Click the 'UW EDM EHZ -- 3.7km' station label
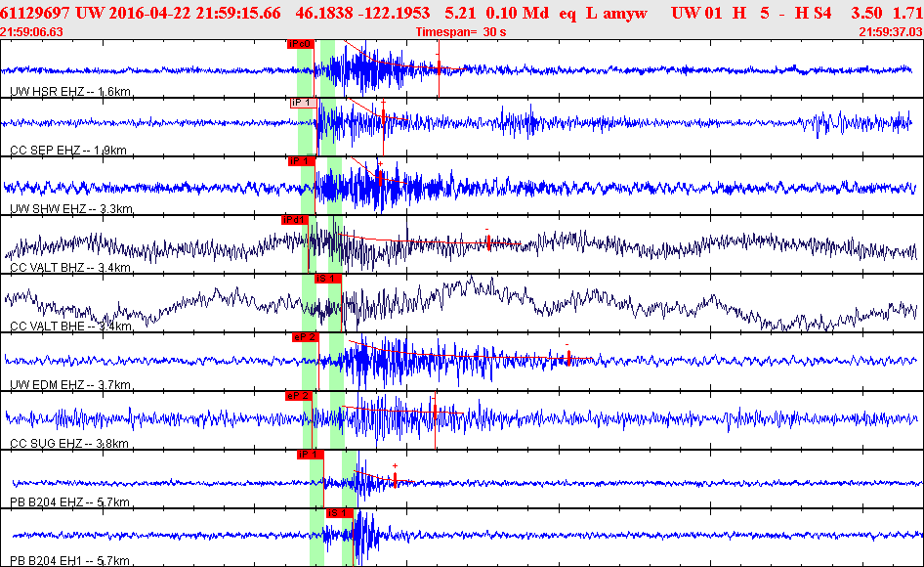 pos(70,385)
